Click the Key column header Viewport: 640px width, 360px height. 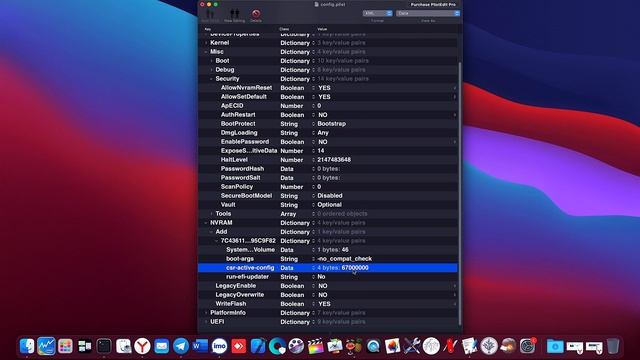pyautogui.click(x=208, y=29)
